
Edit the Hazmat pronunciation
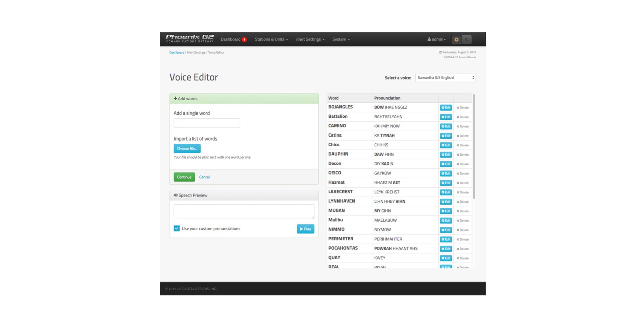pyautogui.click(x=446, y=183)
